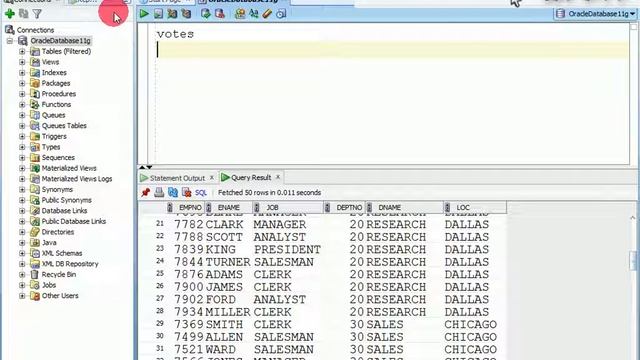Open the OracleDatabase11g connection dropdown
Screen dimensions: 640x360
coord(596,14)
